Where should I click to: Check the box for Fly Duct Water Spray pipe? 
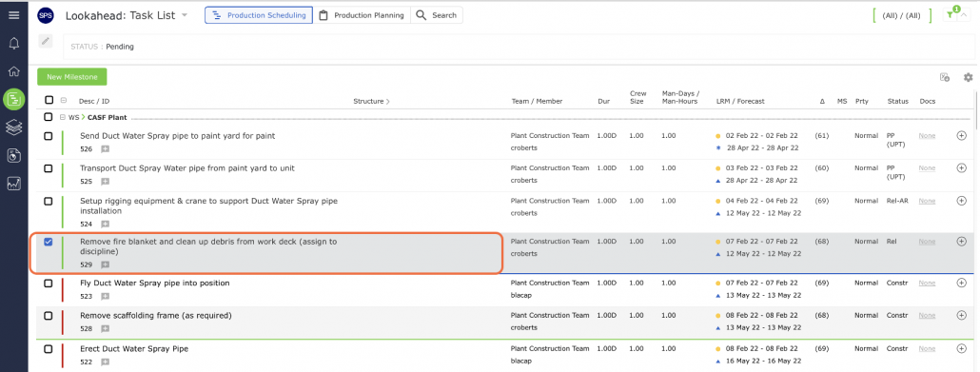[x=49, y=284]
